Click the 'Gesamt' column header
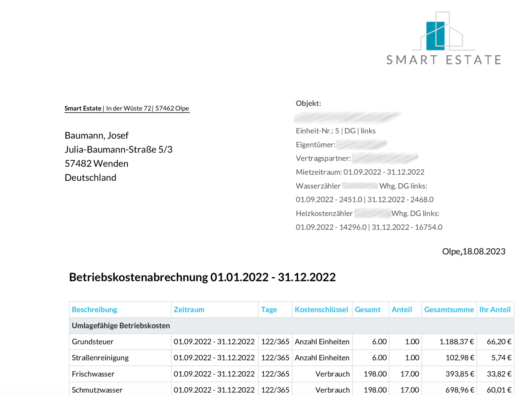This screenshot has width=532, height=395. click(x=368, y=310)
